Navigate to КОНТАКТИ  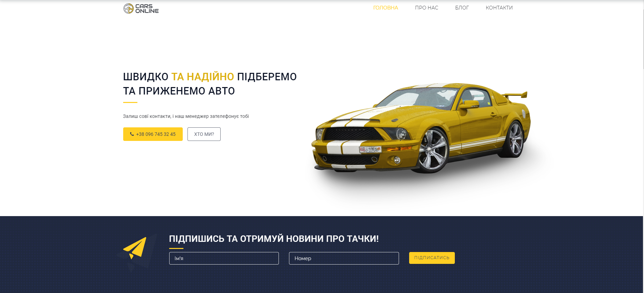coord(499,8)
